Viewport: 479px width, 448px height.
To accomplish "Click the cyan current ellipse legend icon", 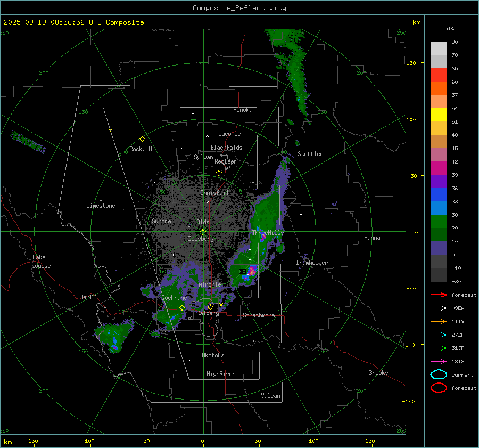I will click(439, 374).
